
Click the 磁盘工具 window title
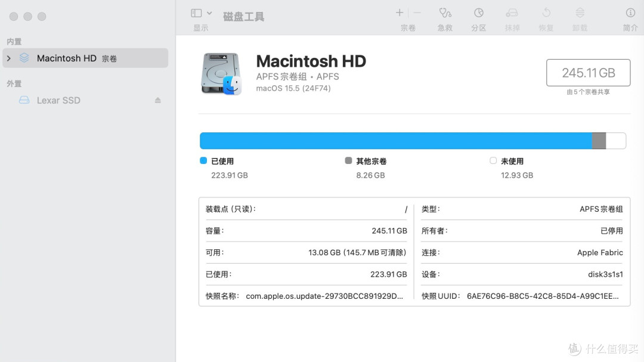[x=243, y=17]
